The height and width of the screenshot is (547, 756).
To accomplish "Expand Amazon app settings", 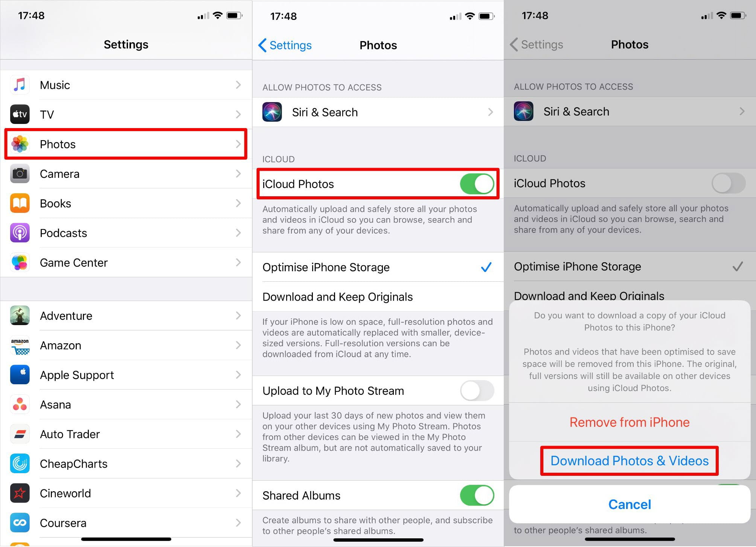I will click(125, 346).
